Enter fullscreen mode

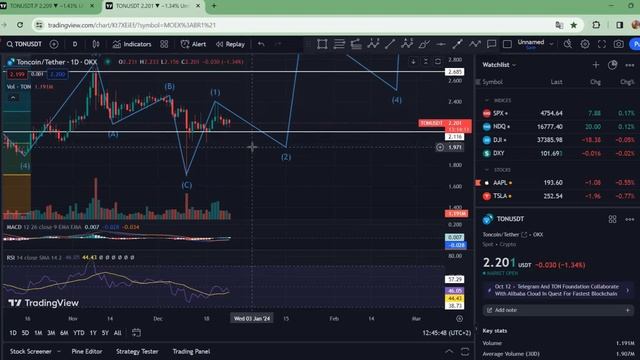(x=602, y=44)
